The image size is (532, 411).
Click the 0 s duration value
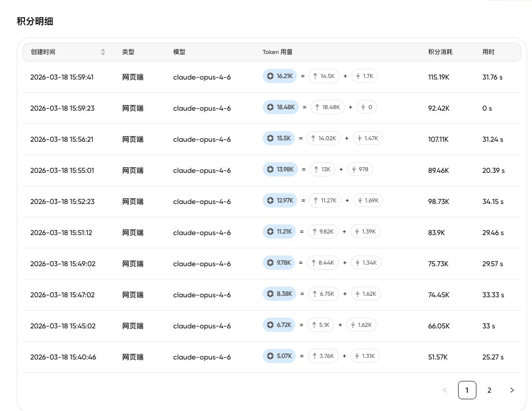point(487,108)
